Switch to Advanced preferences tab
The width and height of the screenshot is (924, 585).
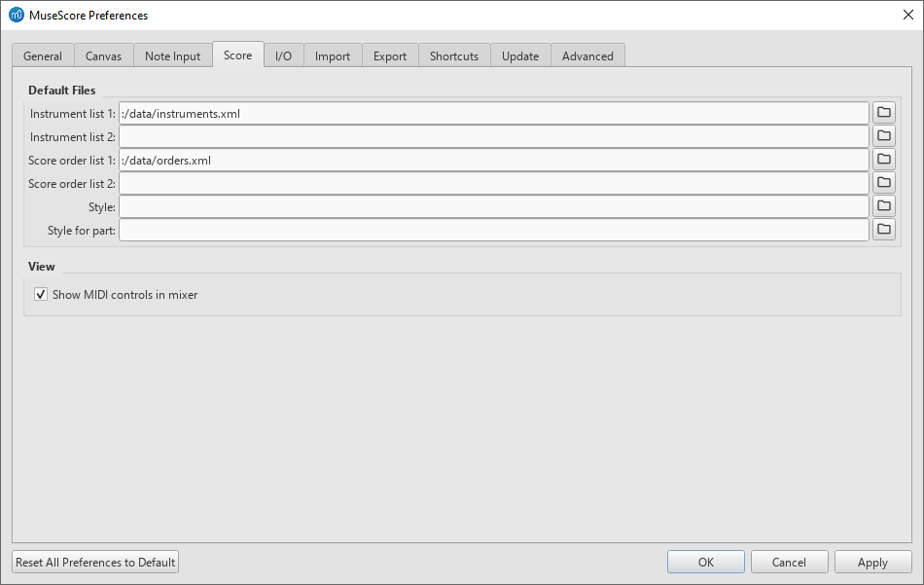click(x=587, y=56)
